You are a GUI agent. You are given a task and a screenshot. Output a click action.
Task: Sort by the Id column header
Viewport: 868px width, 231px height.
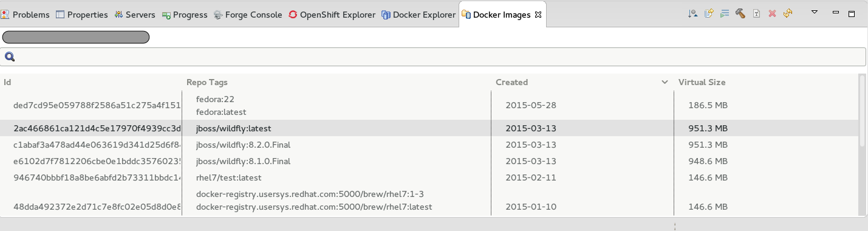[x=7, y=82]
